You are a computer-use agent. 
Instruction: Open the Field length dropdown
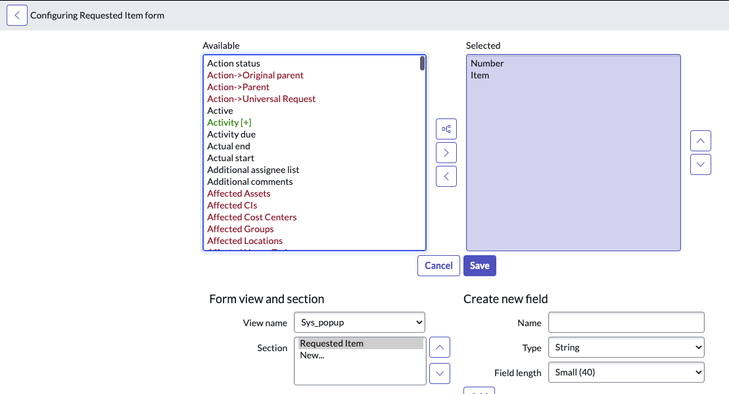tap(626, 373)
